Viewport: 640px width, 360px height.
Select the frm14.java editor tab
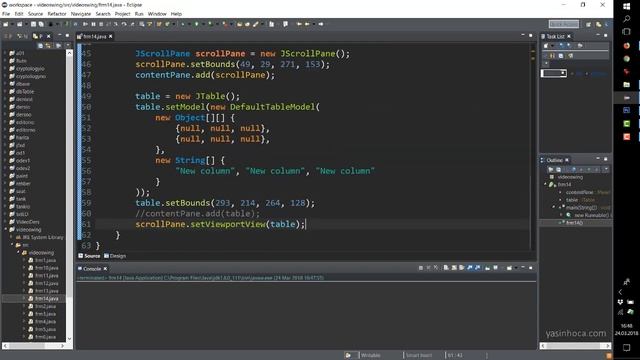point(95,36)
